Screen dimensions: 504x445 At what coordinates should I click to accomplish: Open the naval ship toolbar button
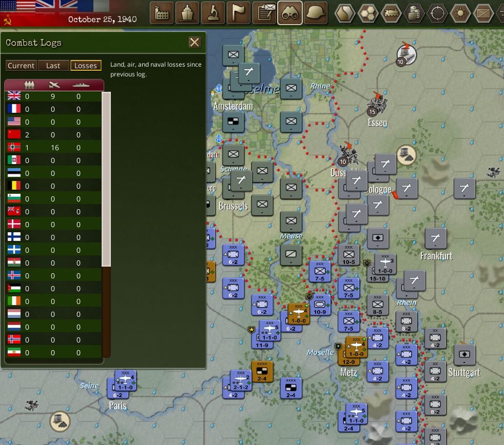187,13
